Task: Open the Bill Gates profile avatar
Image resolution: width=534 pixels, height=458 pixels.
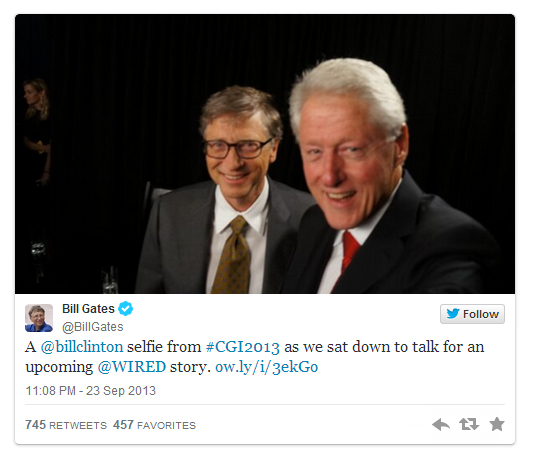Action: pyautogui.click(x=39, y=318)
